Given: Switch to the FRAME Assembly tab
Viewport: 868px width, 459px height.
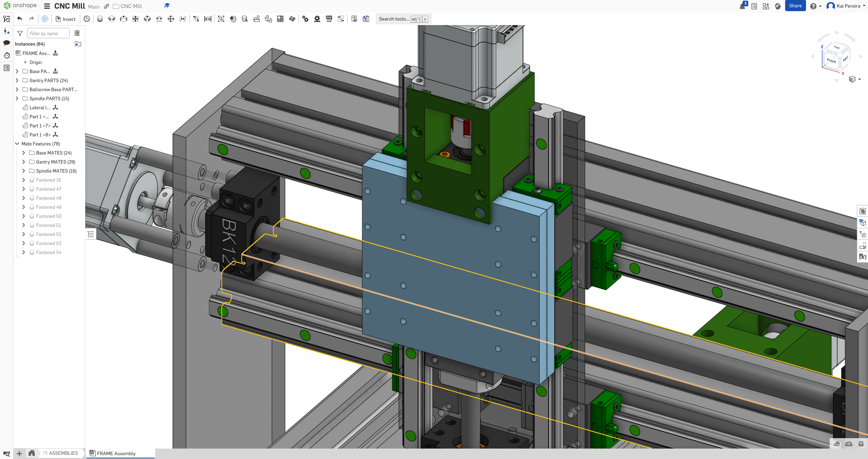Looking at the screenshot, I should click(x=116, y=453).
